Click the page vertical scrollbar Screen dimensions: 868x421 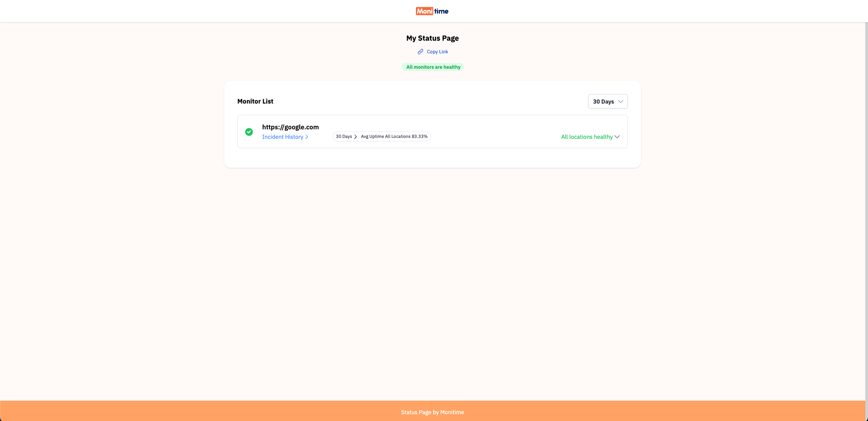pos(866,210)
